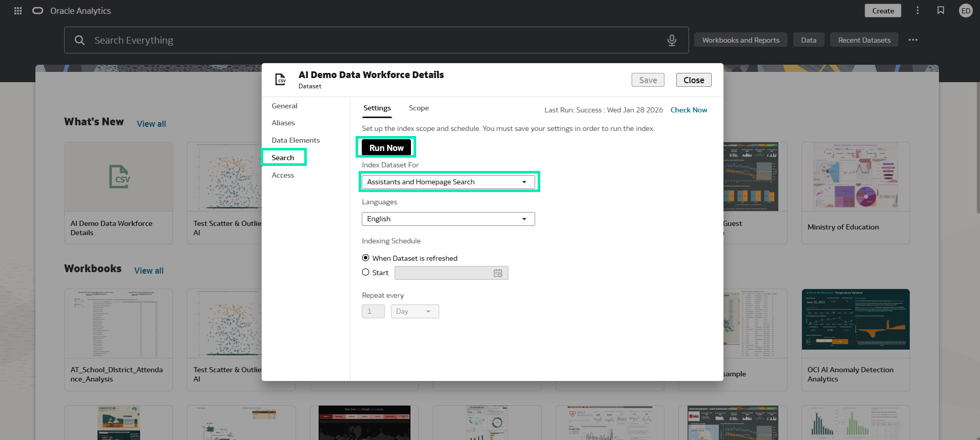Open more search filters ellipsis
980x440 pixels.
(x=913, y=40)
